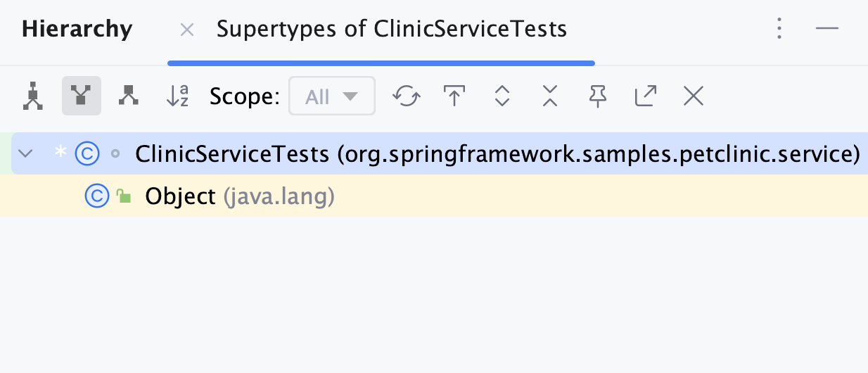Export hierarchy to text file
868x373 pixels.
[646, 96]
